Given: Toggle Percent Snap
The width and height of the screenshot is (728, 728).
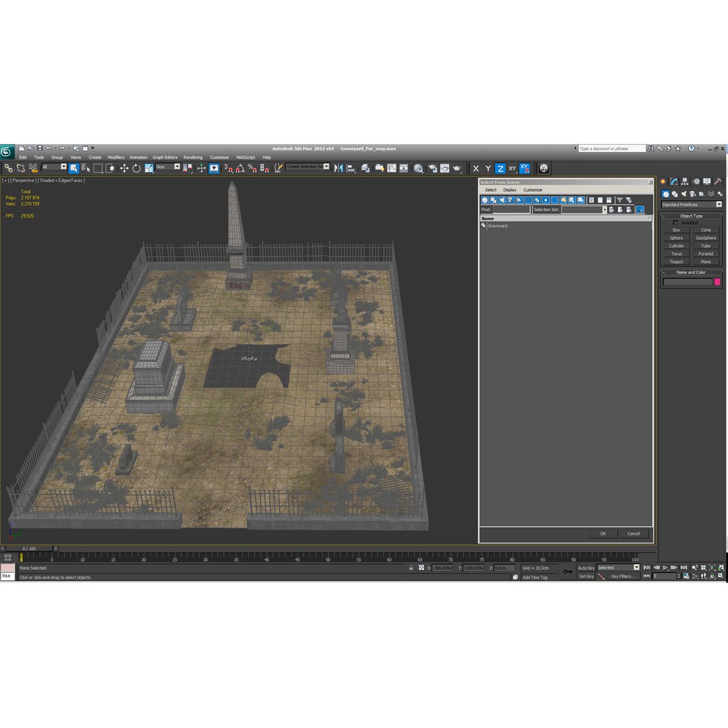Looking at the screenshot, I should (x=252, y=168).
